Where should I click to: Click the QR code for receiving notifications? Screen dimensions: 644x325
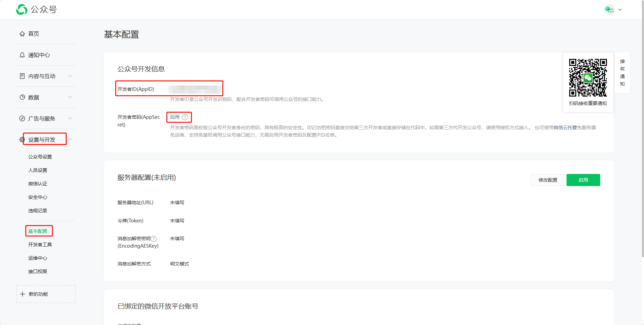[x=588, y=78]
